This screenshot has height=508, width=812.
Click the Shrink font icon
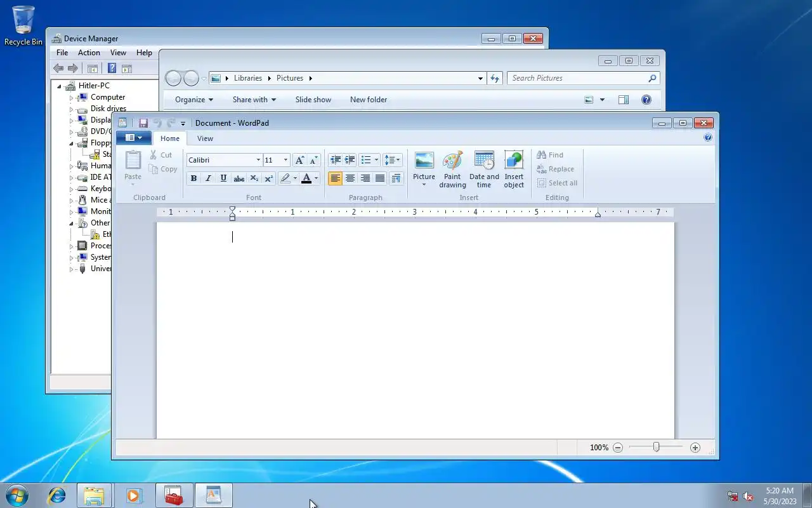click(x=313, y=160)
